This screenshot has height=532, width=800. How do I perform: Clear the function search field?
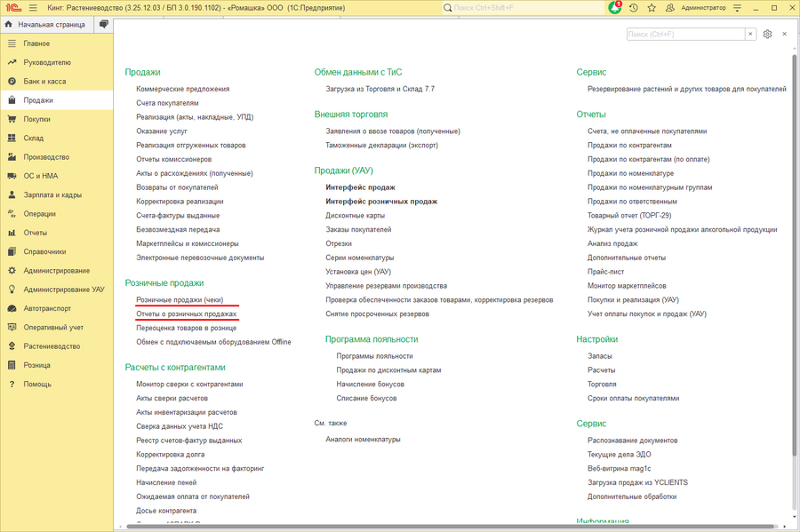[750, 34]
